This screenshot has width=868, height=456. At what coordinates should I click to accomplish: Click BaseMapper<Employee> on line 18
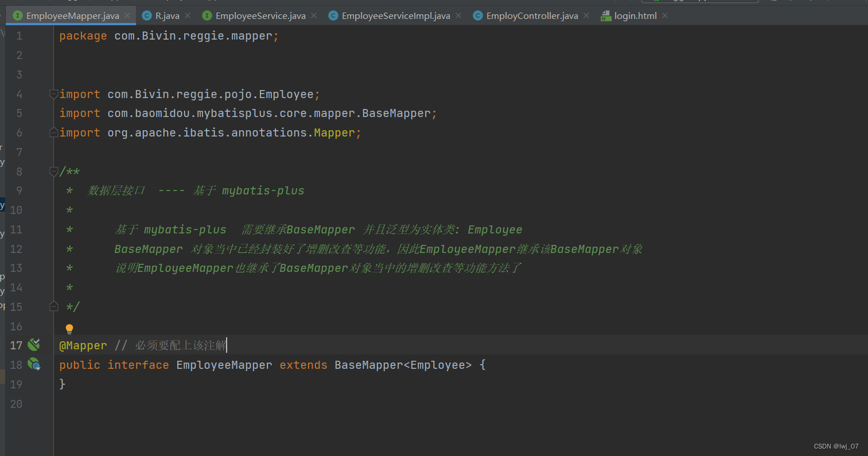coord(403,365)
